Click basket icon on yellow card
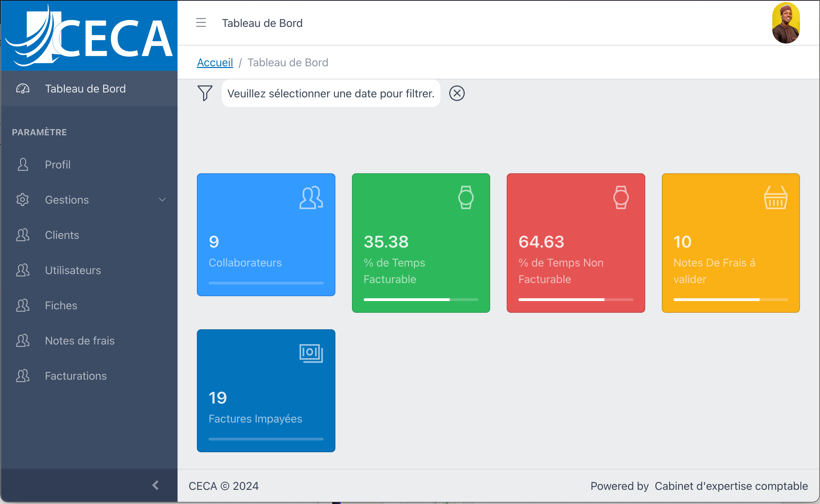The image size is (820, 504). [775, 197]
